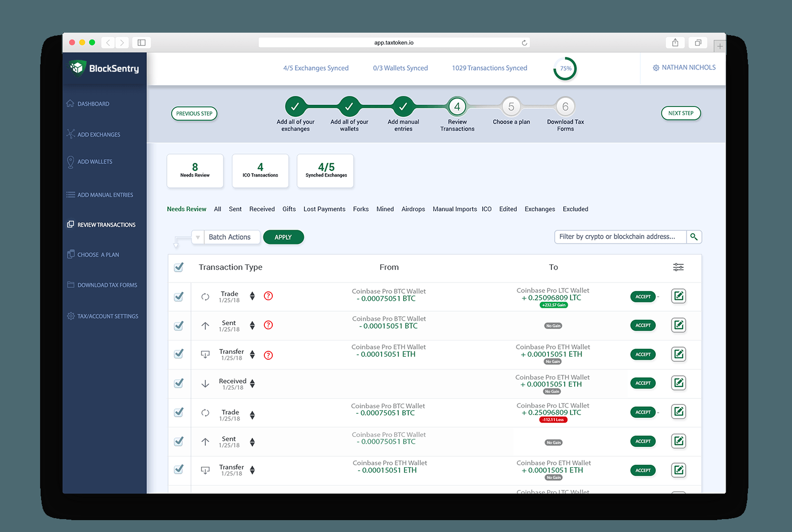Toggle the select-all checkbox in the table header
The image size is (792, 532).
(x=179, y=267)
